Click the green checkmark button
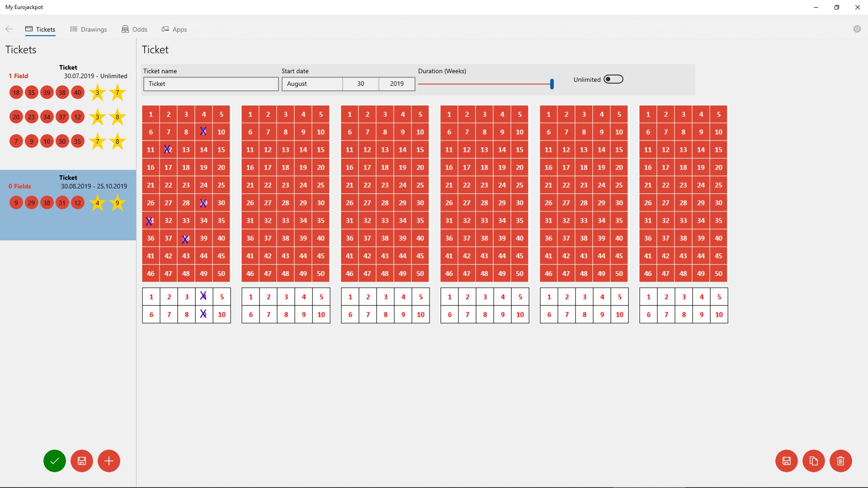 click(x=55, y=461)
